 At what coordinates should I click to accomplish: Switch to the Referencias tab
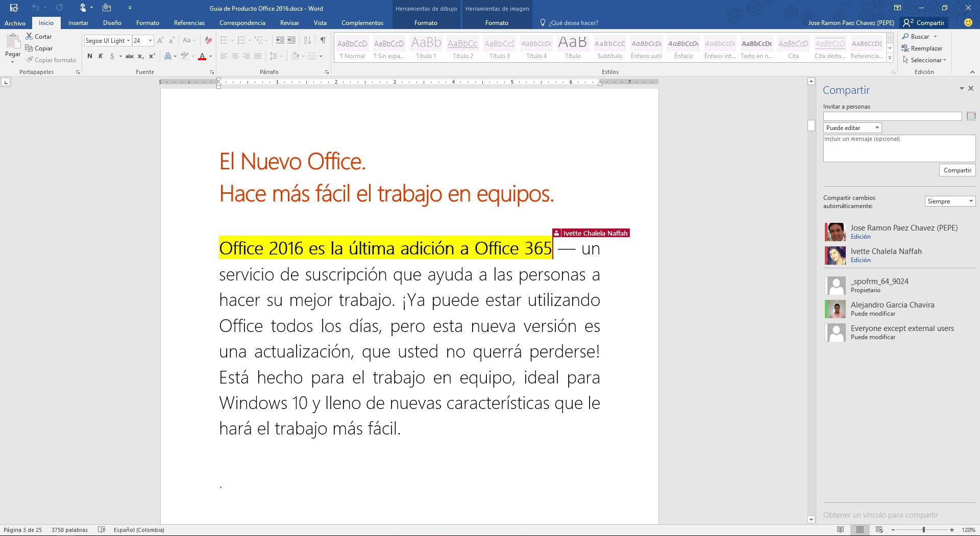pyautogui.click(x=189, y=23)
